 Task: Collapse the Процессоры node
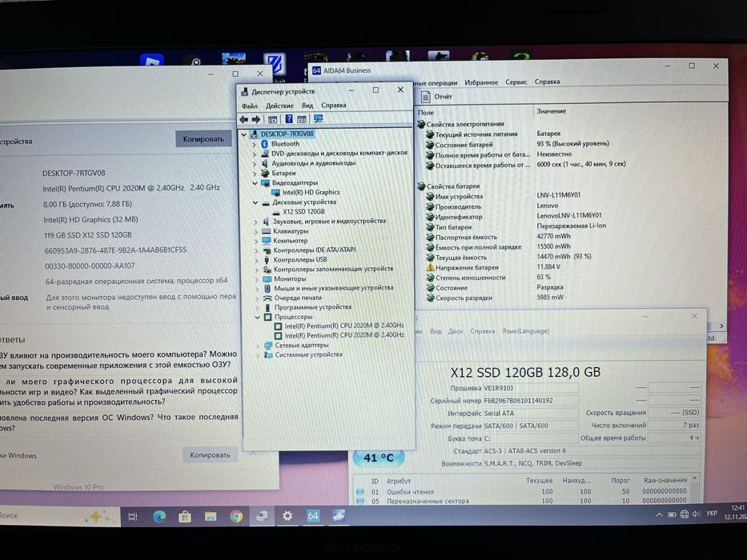coord(257,317)
